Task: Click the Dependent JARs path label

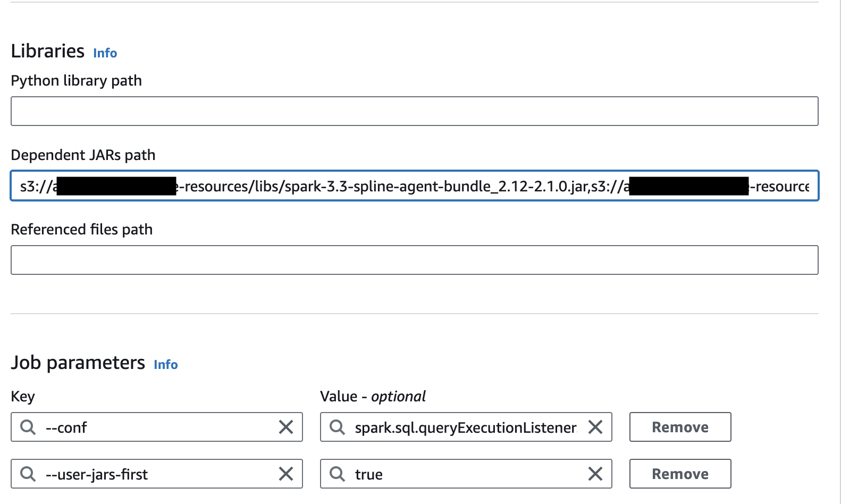Action: [83, 155]
